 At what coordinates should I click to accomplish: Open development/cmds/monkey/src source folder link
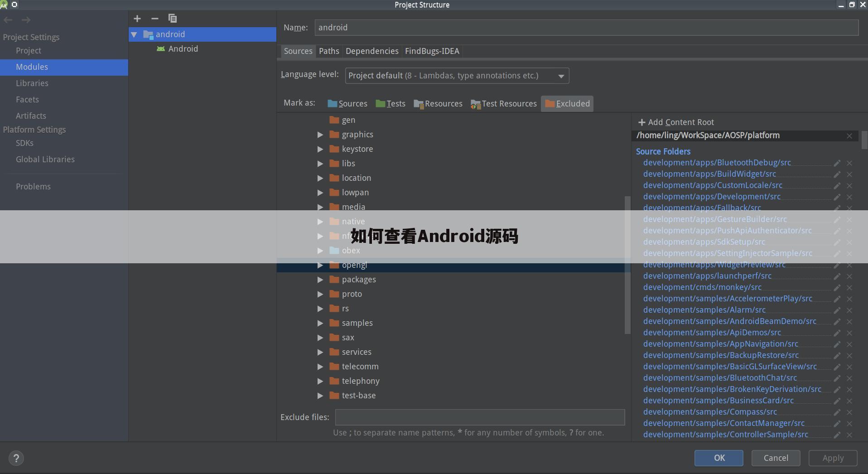702,287
